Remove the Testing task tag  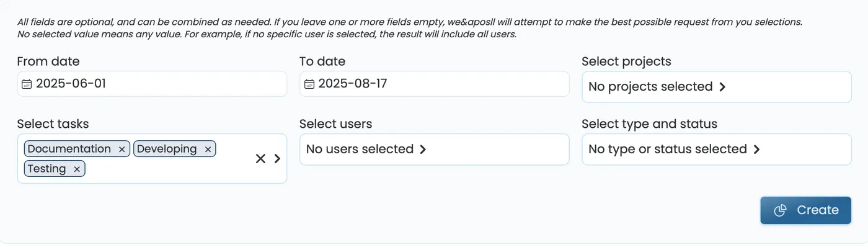tap(77, 169)
